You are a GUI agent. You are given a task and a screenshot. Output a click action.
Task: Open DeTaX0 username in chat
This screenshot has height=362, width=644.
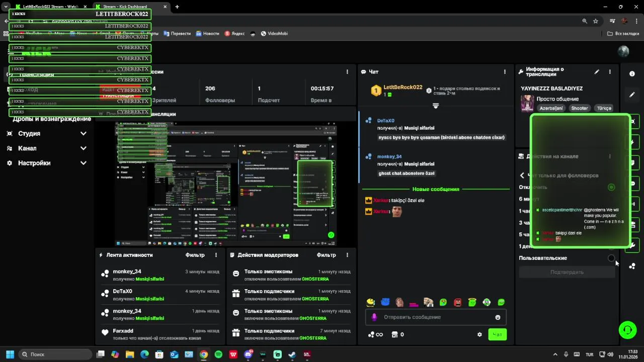[x=386, y=121]
